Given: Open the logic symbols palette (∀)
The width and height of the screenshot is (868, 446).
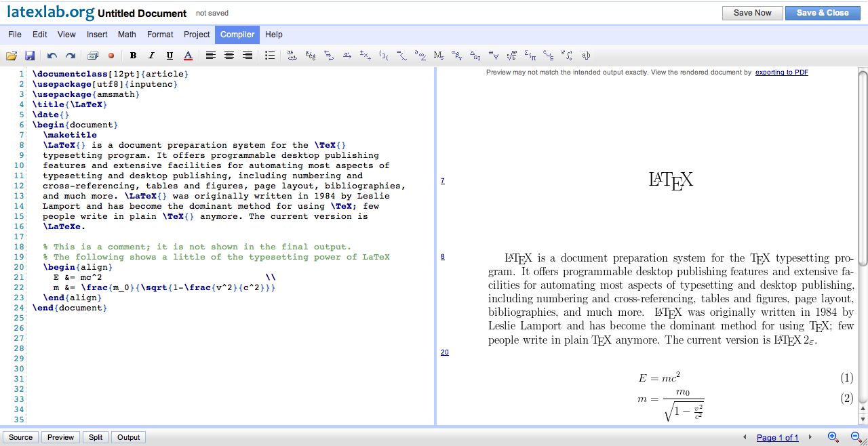Looking at the screenshot, I should [494, 56].
